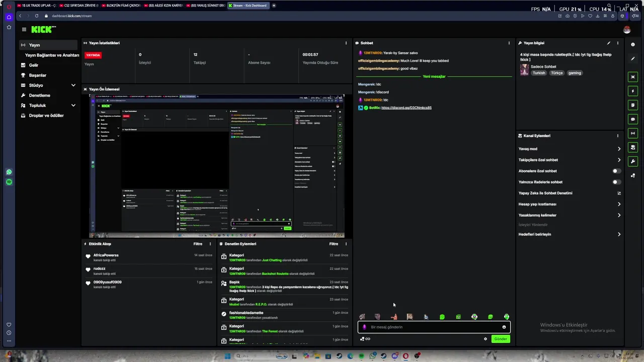Open Kanal Eylemleri three-dot menu

(617, 136)
